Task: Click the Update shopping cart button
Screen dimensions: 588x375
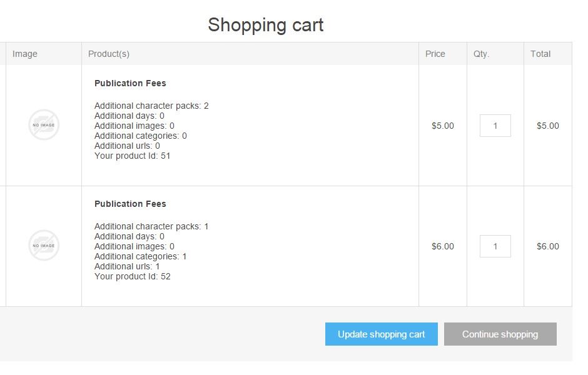Action: 382,334
